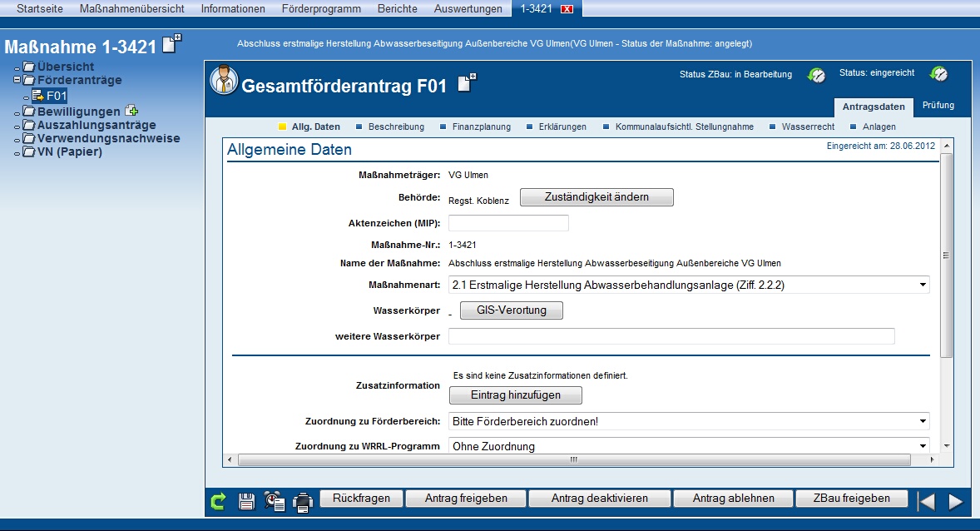Open the Auswertungen menu
The image size is (980, 531).
[468, 9]
